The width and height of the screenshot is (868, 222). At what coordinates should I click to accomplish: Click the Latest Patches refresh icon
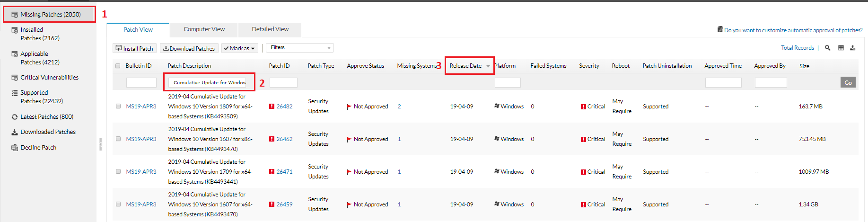click(x=15, y=117)
